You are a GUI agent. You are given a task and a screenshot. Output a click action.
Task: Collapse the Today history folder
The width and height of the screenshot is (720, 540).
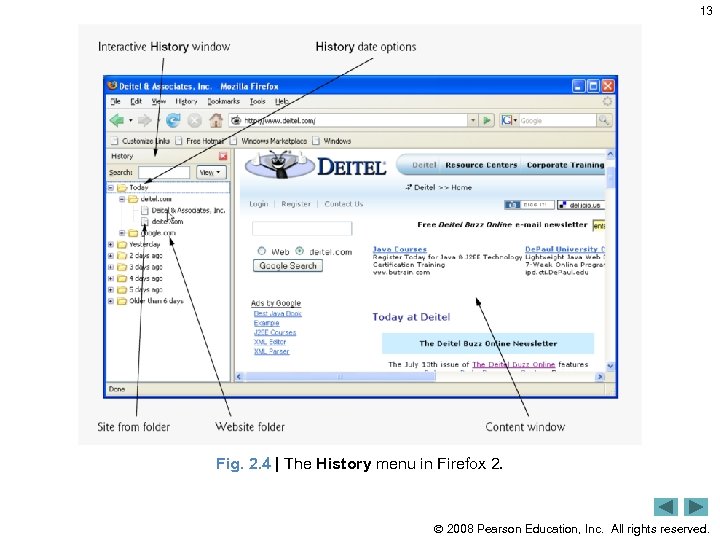coord(111,187)
